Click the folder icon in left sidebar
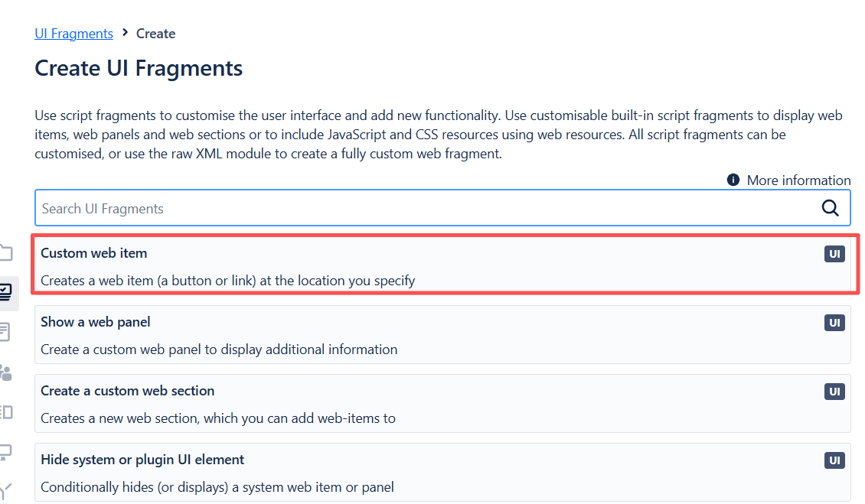This screenshot has width=865, height=504. point(6,252)
